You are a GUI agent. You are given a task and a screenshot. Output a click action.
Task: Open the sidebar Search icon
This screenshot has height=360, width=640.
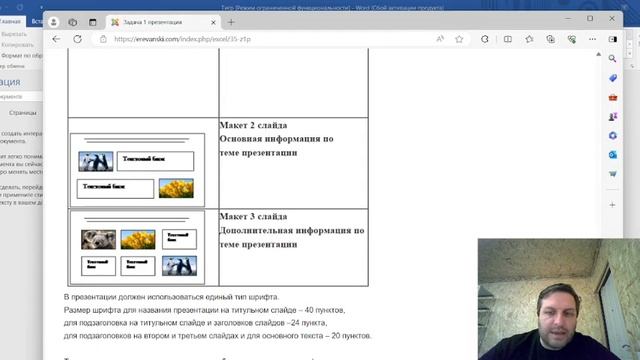613,59
